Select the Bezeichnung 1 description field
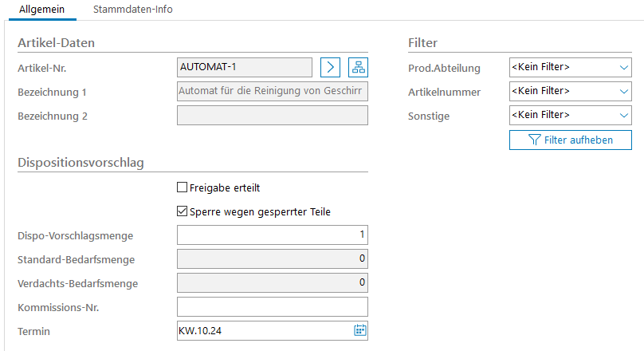The image size is (644, 351). (x=272, y=92)
